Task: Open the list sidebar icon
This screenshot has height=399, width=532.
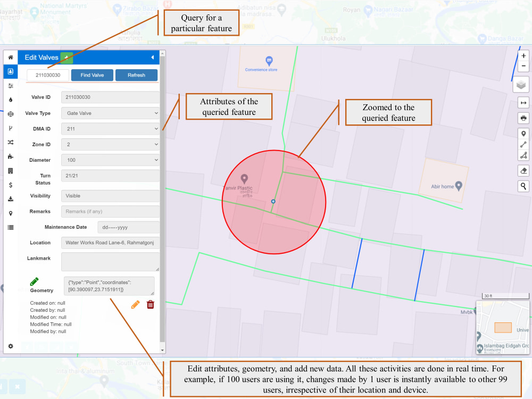Action: tap(11, 227)
